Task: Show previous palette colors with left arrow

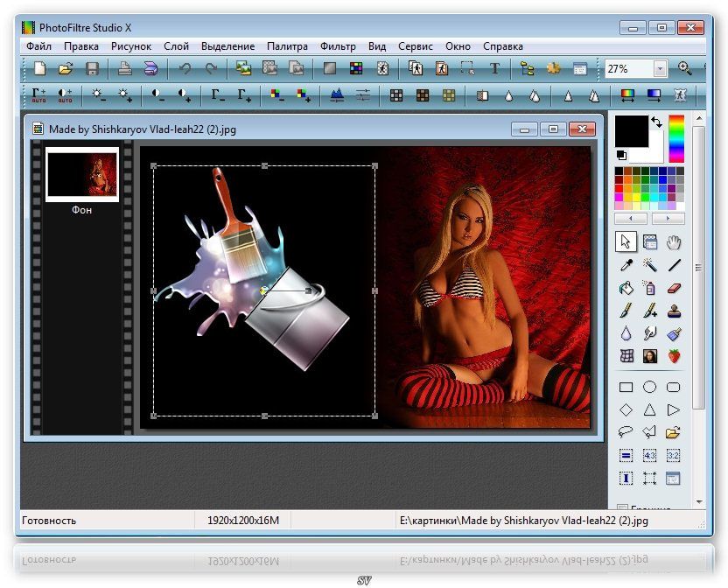Action: 631,218
